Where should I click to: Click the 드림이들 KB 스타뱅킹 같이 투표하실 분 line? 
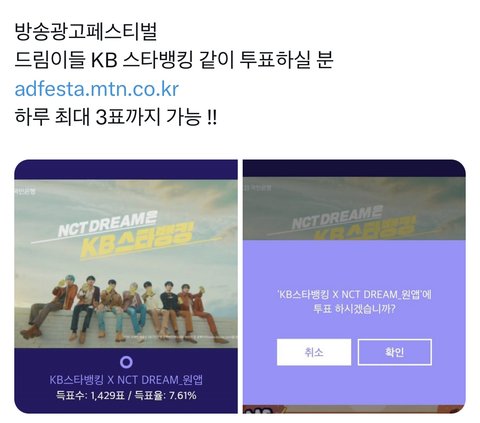[174, 60]
